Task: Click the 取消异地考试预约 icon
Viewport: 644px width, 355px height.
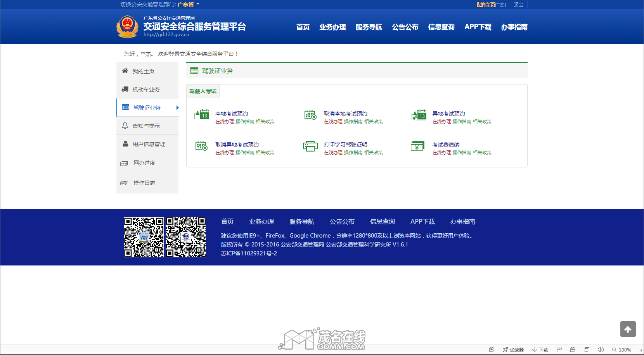Action: point(201,146)
